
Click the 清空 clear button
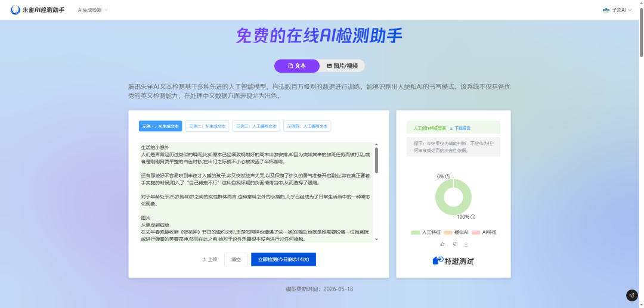pyautogui.click(x=236, y=260)
